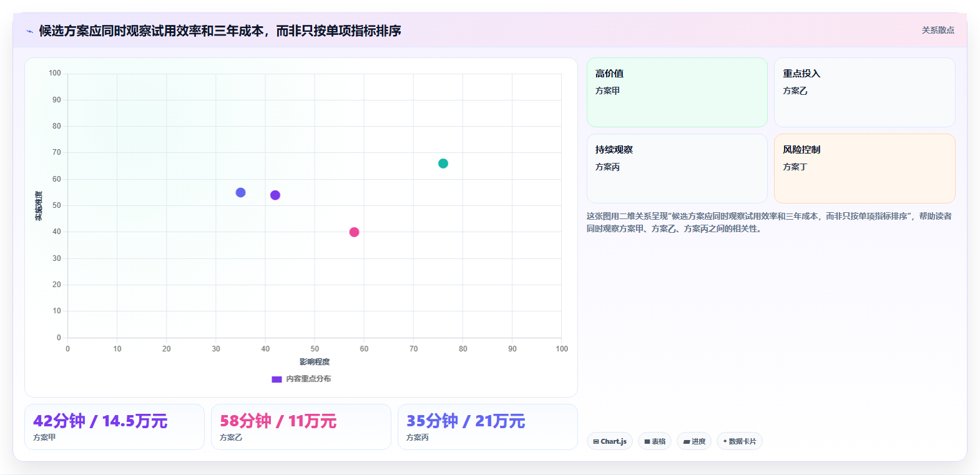Viewport: 980px width, 475px height.
Task: Select the 42分钟 / 14.5万元 metric card
Action: [x=114, y=427]
